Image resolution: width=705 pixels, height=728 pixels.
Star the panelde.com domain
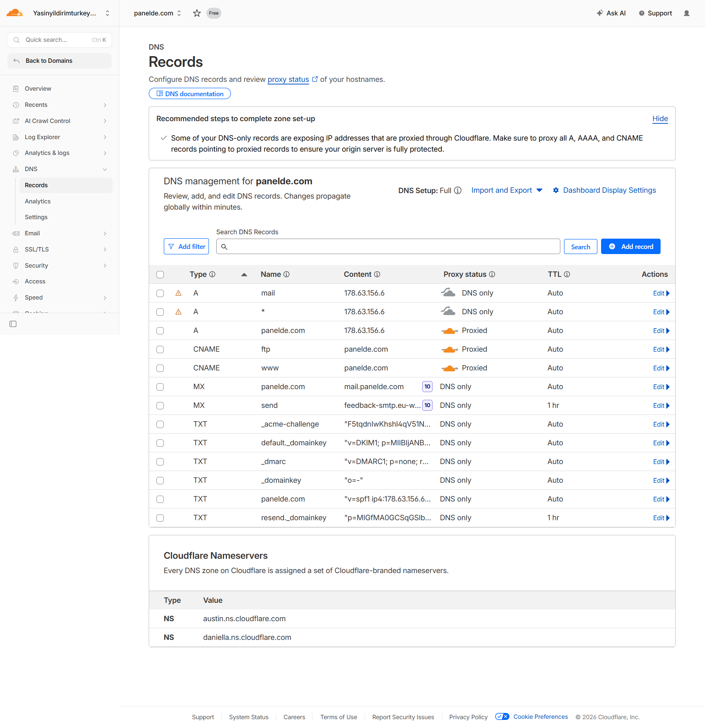[x=197, y=13]
